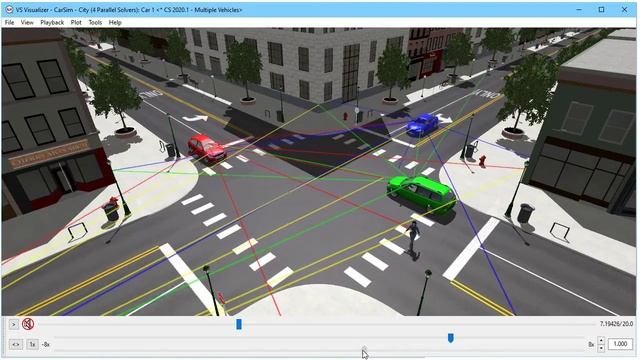Click the speed value field showing 1.000

click(x=620, y=344)
